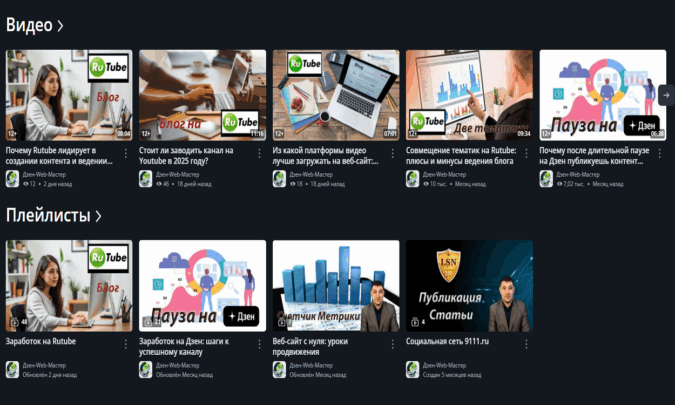Open more options for 'Заработок на Дзен' playlist
The image size is (675, 405).
[259, 344]
